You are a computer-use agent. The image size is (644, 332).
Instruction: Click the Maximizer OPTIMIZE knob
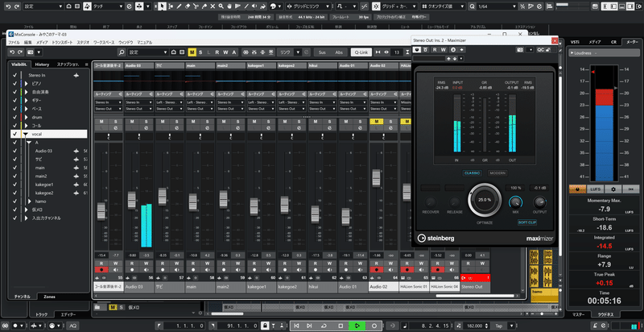click(x=485, y=200)
